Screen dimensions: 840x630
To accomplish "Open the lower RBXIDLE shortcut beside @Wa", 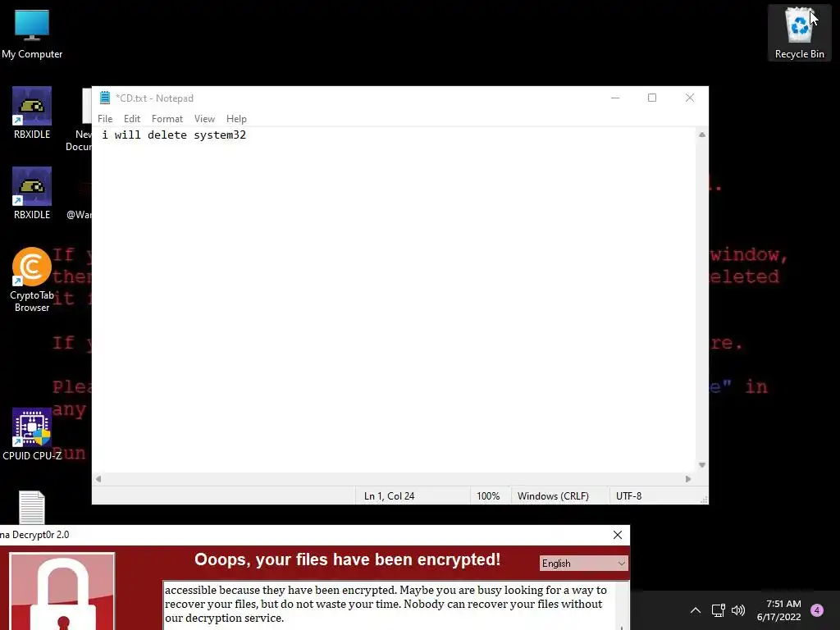I will pos(32,194).
